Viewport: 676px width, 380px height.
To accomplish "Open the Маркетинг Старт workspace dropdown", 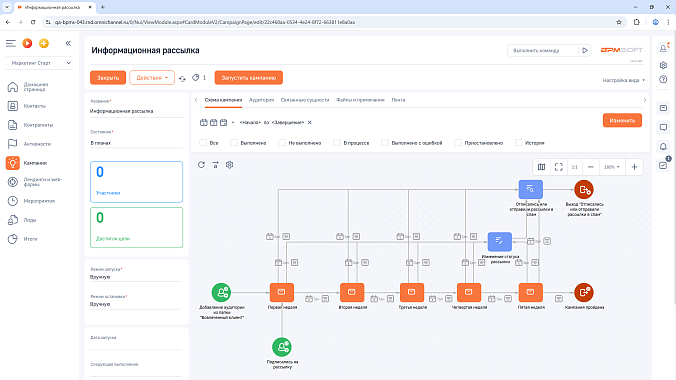I will 41,63.
